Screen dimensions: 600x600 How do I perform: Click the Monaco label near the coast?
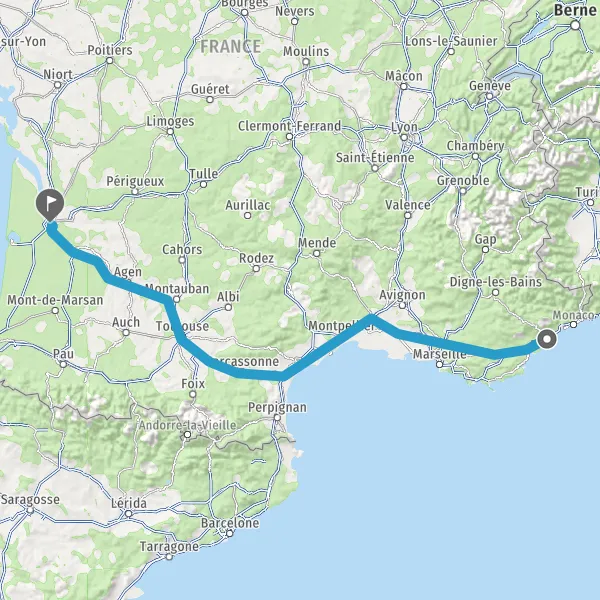pyautogui.click(x=573, y=315)
